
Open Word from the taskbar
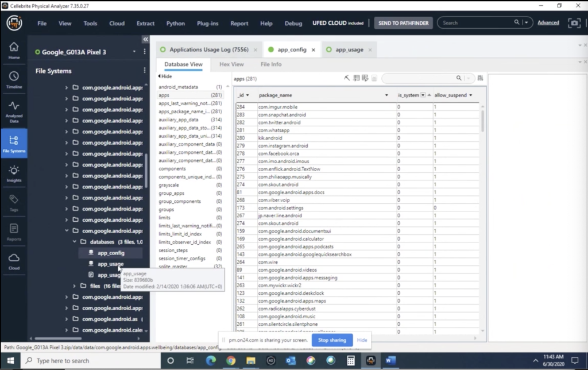coord(390,361)
